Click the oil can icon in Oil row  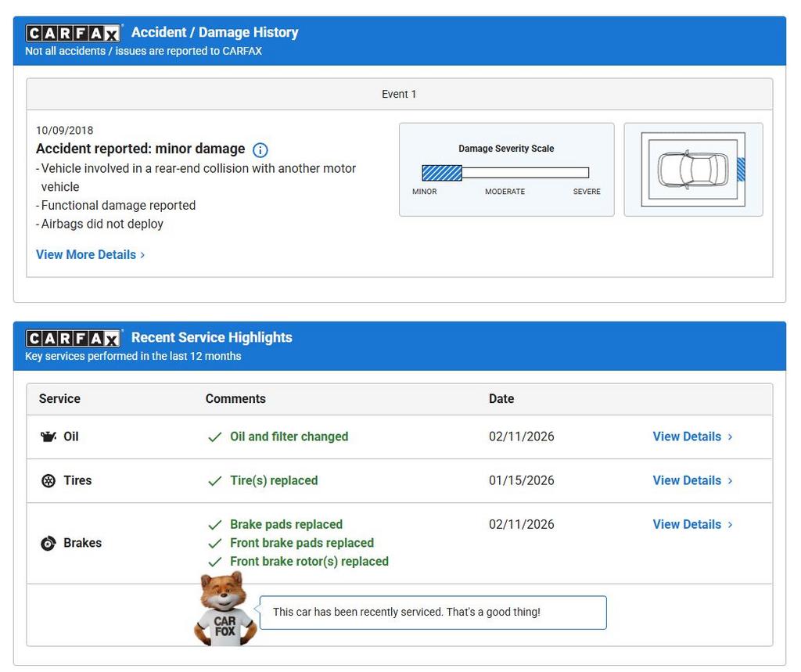(48, 437)
